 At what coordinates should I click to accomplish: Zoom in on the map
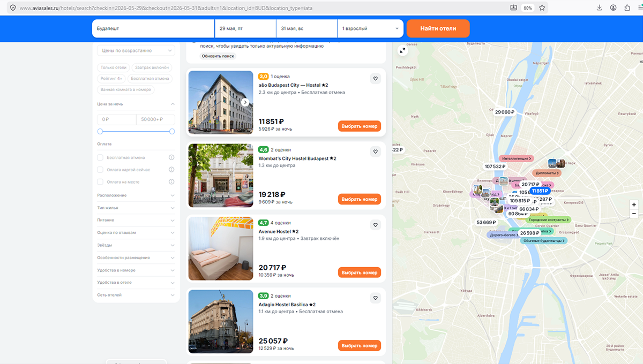coord(634,204)
